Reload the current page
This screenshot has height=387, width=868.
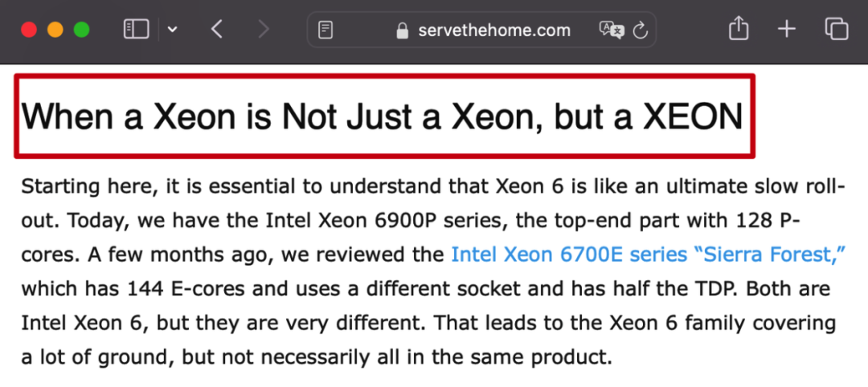[x=641, y=31]
